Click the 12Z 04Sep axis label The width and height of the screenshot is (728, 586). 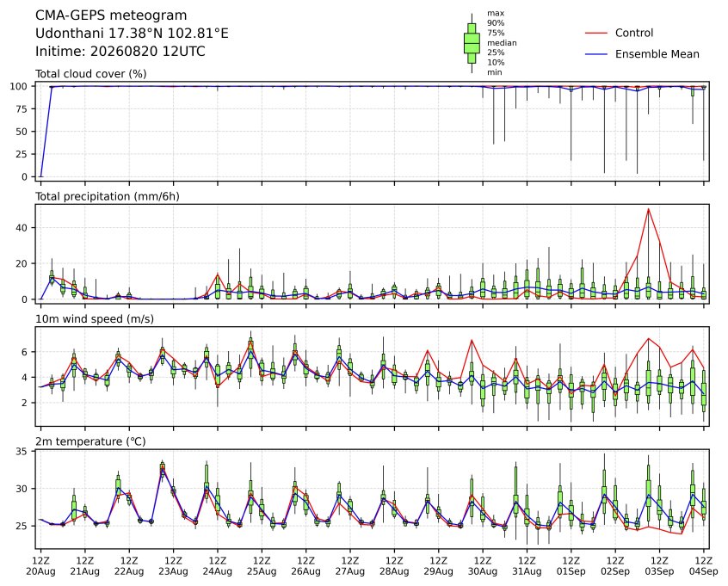703,566
